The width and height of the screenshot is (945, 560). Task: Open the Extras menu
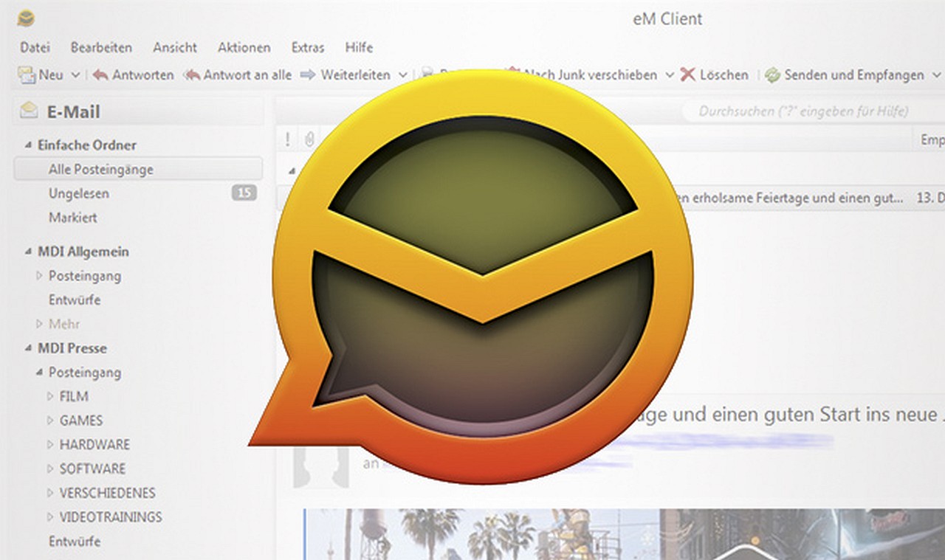tap(308, 47)
